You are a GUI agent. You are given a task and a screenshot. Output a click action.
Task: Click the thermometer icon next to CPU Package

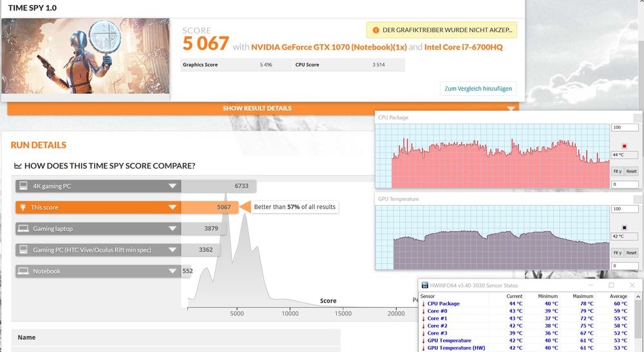click(423, 304)
